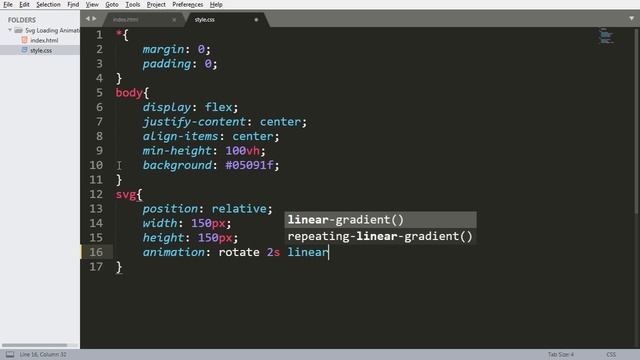Click the minimap code preview
Image resolution: width=640 pixels, height=360 pixels.
(x=606, y=36)
